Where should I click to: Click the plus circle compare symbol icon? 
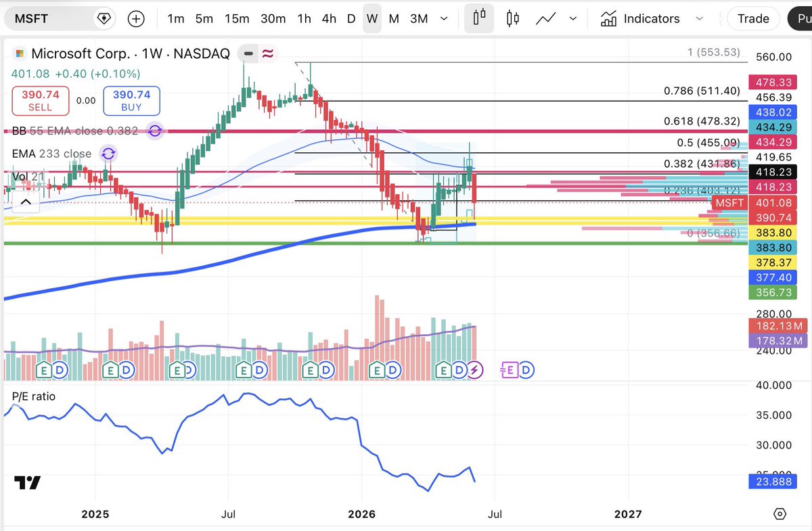(136, 18)
